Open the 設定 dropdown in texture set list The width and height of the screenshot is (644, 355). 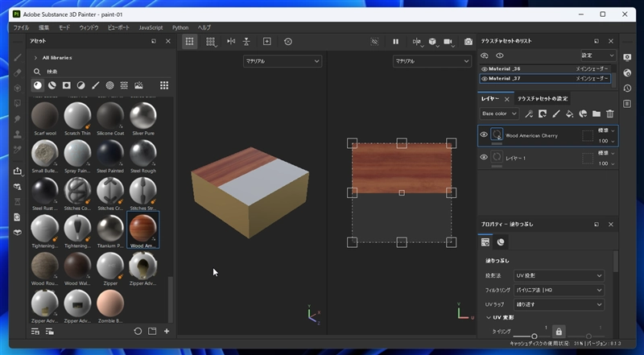pyautogui.click(x=598, y=56)
